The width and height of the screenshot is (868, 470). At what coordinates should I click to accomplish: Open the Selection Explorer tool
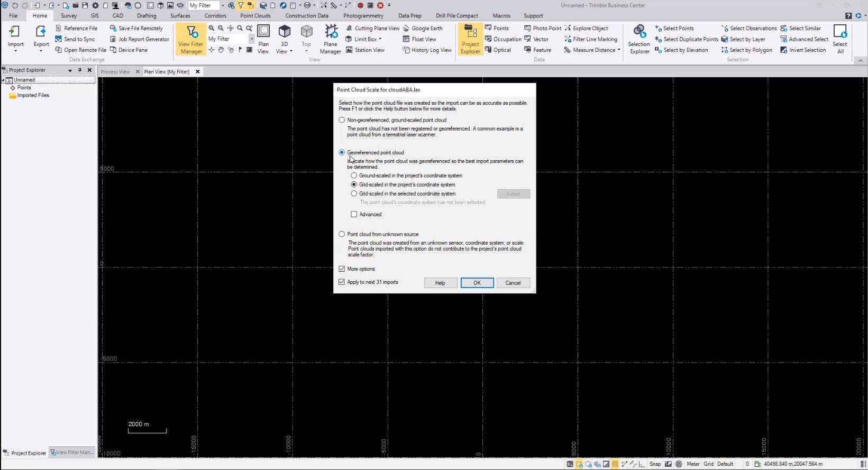click(639, 40)
